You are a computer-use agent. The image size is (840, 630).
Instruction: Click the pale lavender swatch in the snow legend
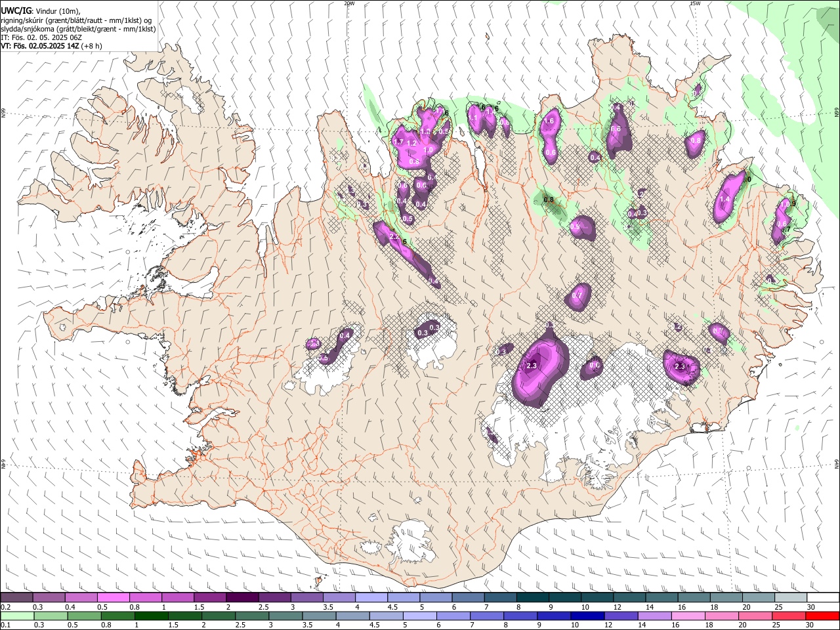(371, 597)
